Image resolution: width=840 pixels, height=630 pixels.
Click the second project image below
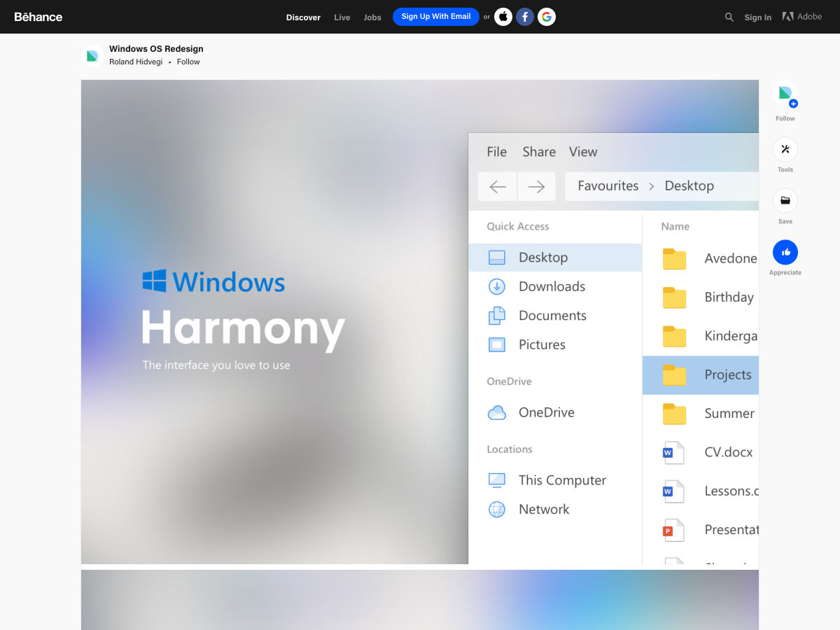420,600
